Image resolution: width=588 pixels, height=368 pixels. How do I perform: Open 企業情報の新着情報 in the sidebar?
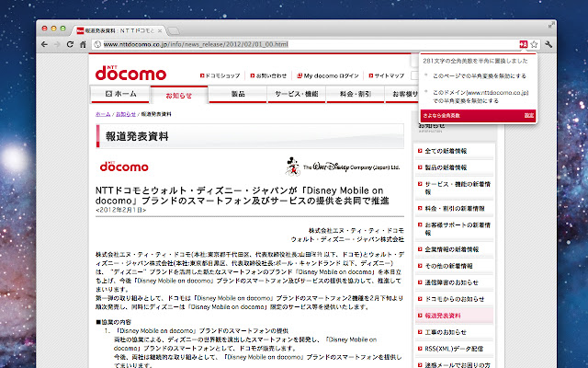coord(451,249)
